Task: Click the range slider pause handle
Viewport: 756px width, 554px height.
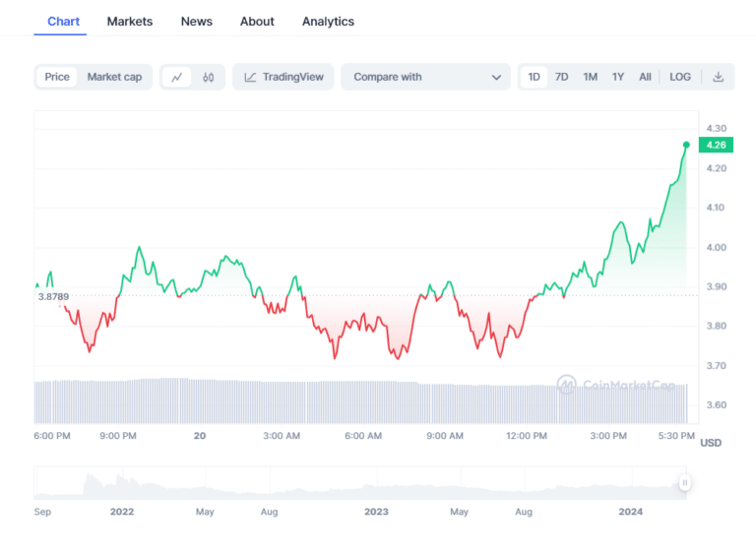Action: (684, 482)
